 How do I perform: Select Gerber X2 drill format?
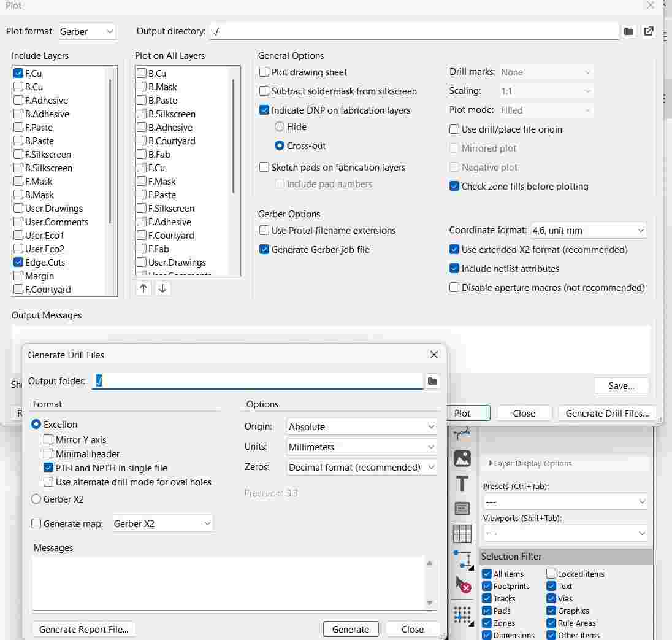[36, 499]
